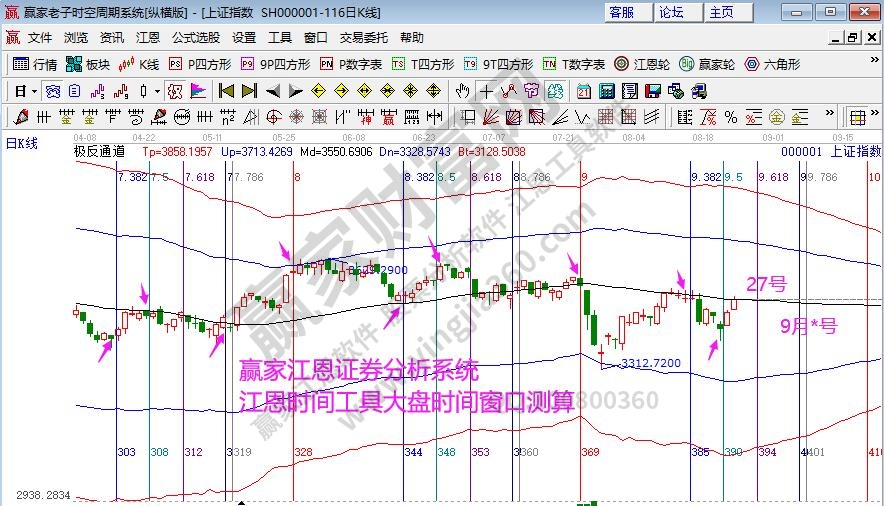Click the 日K线 label
The image size is (884, 506).
[x=21, y=143]
